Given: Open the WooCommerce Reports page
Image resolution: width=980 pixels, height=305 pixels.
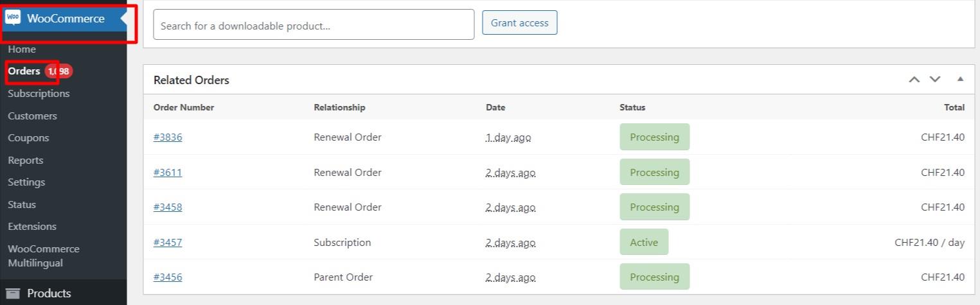Looking at the screenshot, I should [x=26, y=161].
